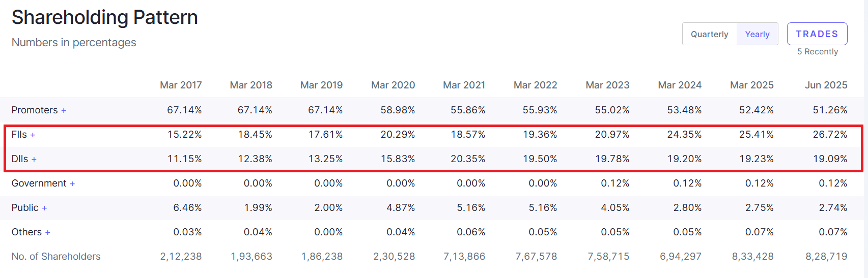868x278 pixels.
Task: Click the '5 Recently' trades label
Action: (817, 52)
